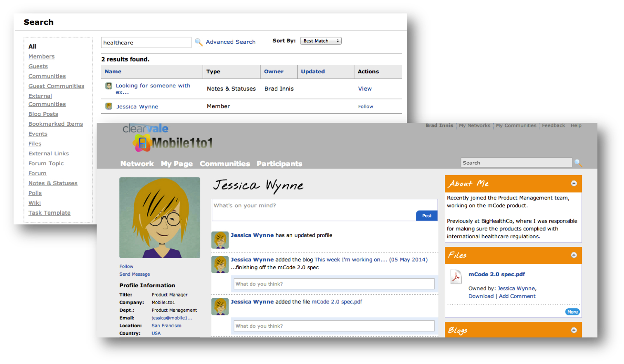624x364 pixels.
Task: Open Jessica Wynne from search results
Action: 137,107
